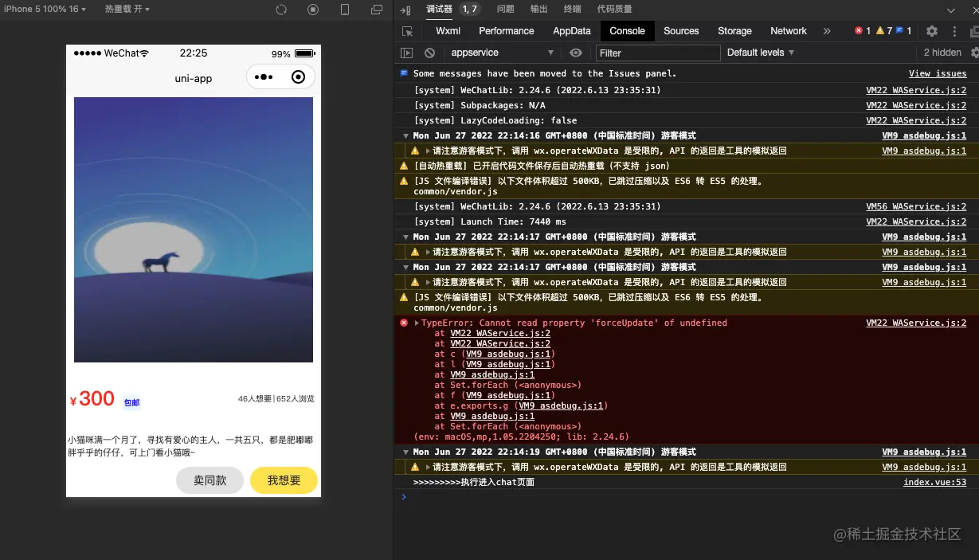Open VM22 WAService.js:2 link on TypeError row
Viewport: 979px width, 560px height.
(916, 323)
